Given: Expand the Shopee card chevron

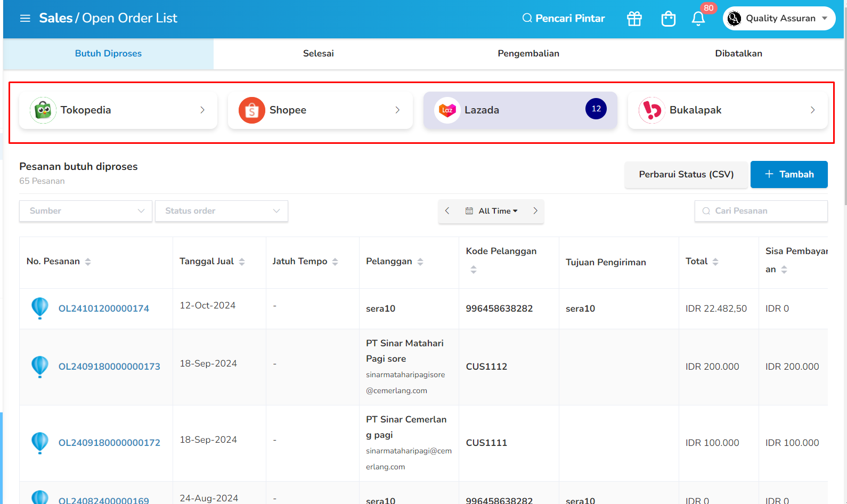Looking at the screenshot, I should (x=397, y=110).
